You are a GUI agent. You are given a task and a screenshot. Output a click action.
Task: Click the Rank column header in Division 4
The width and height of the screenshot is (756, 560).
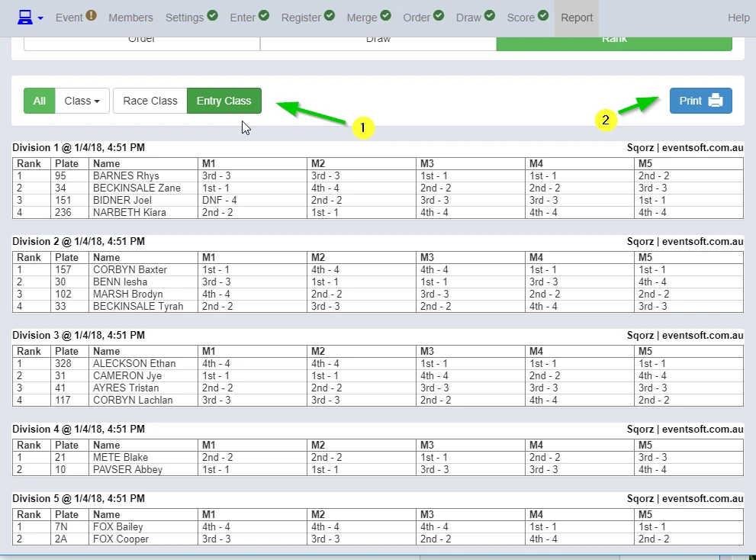pyautogui.click(x=29, y=446)
